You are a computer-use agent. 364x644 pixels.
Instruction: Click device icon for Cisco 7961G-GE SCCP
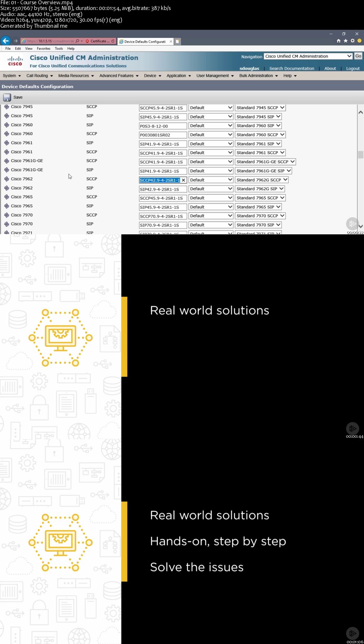tap(6, 161)
